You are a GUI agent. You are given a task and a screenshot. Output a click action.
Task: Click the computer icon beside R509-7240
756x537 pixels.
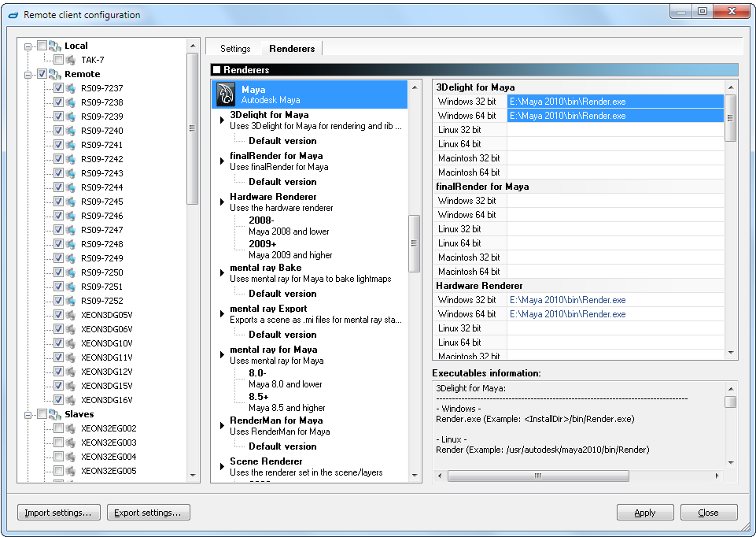click(x=71, y=131)
